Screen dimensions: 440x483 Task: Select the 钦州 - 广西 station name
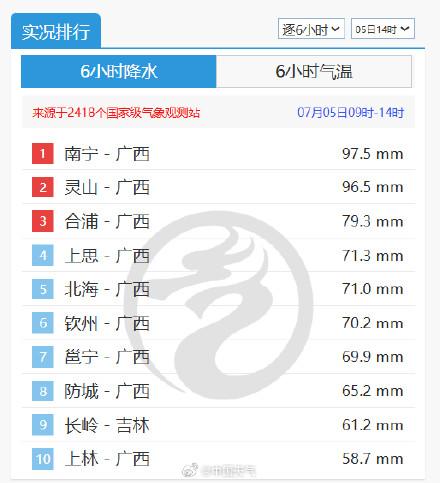[x=107, y=323]
